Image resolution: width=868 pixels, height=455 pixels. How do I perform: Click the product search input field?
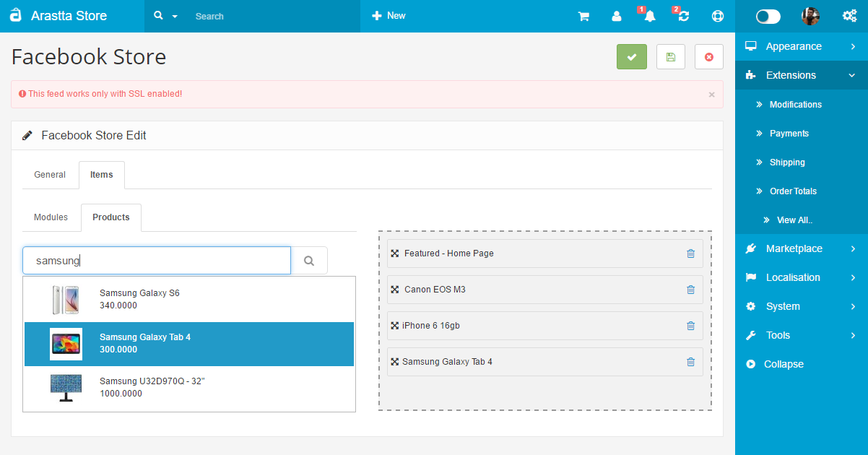click(x=157, y=261)
